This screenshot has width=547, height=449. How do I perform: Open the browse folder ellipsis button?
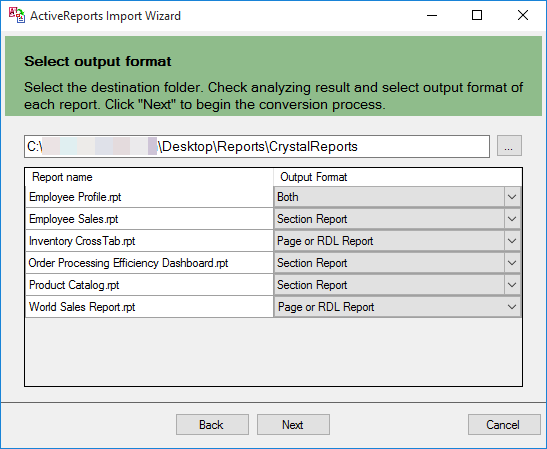tap(509, 146)
